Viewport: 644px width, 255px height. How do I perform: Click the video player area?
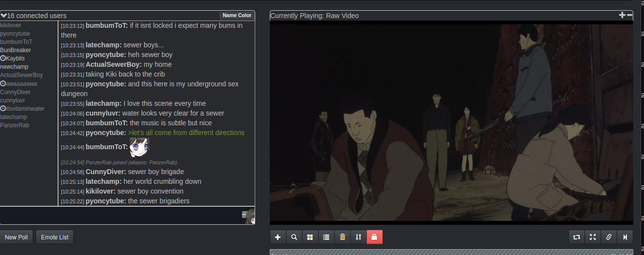click(451, 122)
